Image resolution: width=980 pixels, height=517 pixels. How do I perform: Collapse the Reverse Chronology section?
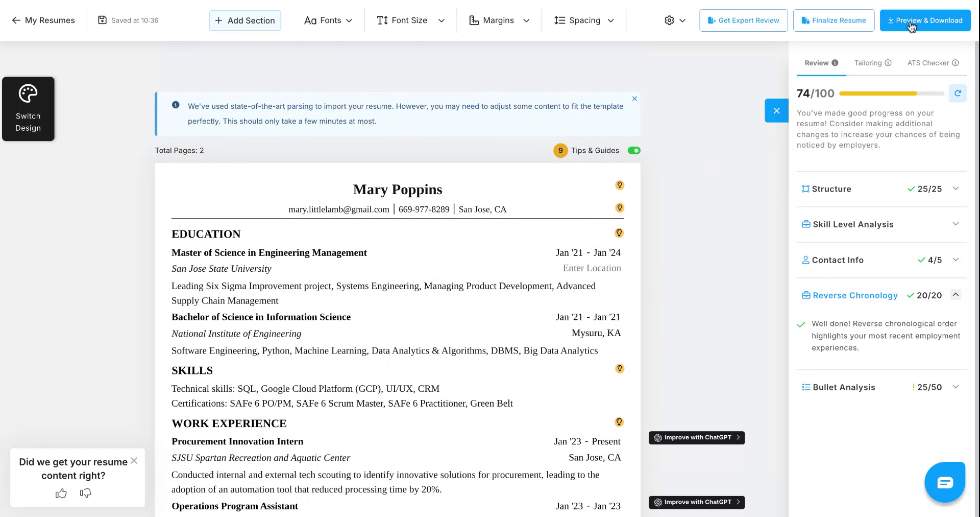955,295
